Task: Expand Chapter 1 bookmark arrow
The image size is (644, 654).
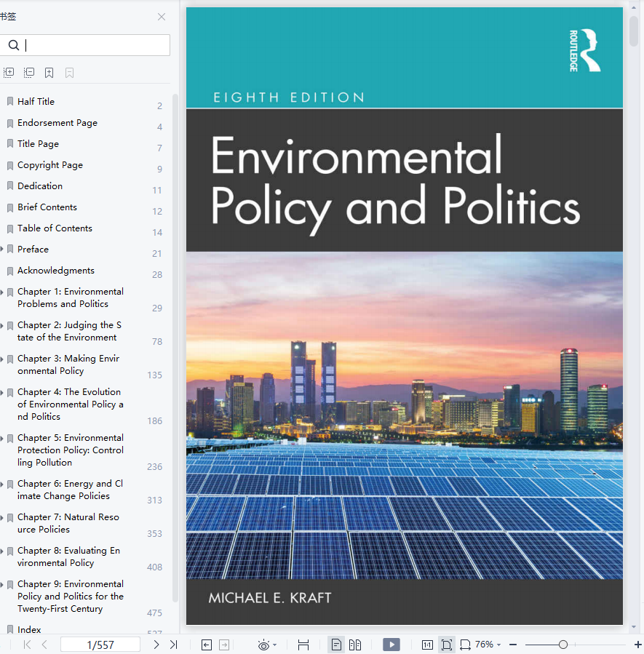Action: [2, 292]
